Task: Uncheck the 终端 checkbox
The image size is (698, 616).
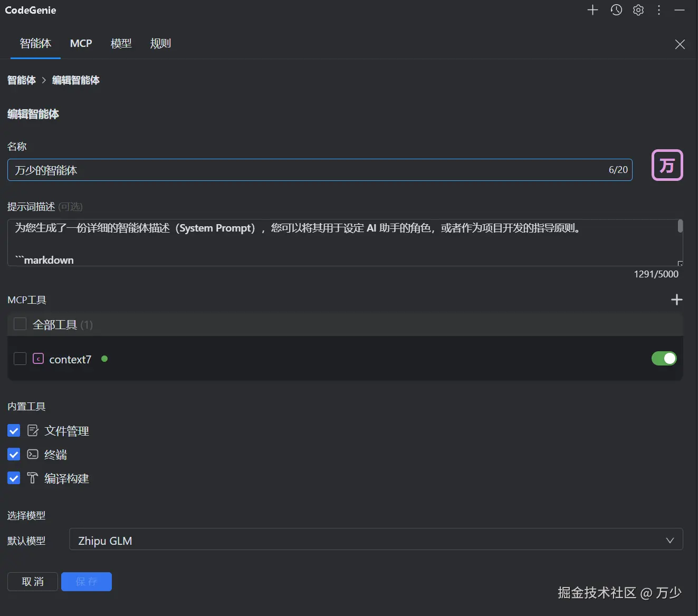Action: click(x=14, y=454)
